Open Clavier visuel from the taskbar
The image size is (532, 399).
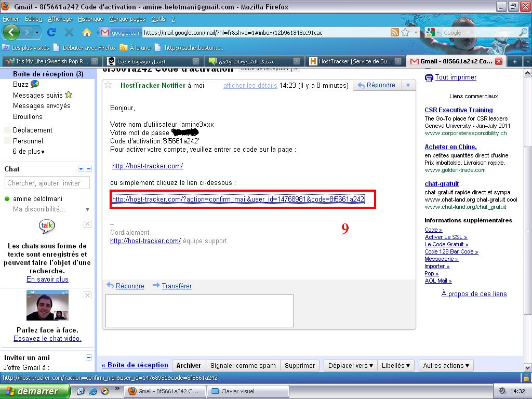[x=248, y=391]
